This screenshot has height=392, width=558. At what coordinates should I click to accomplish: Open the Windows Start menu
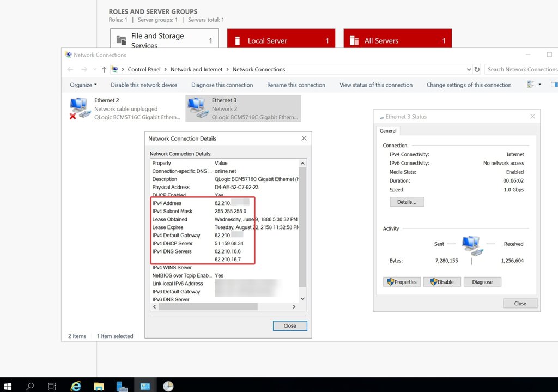(8, 386)
